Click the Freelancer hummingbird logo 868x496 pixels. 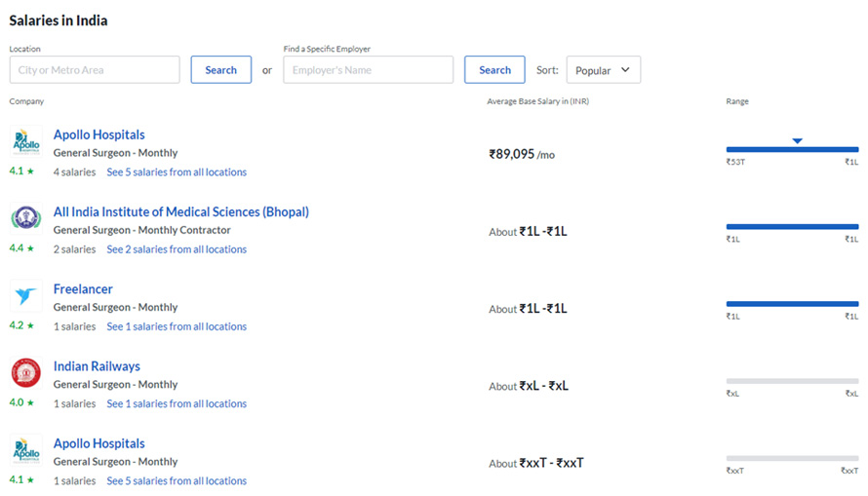point(26,295)
